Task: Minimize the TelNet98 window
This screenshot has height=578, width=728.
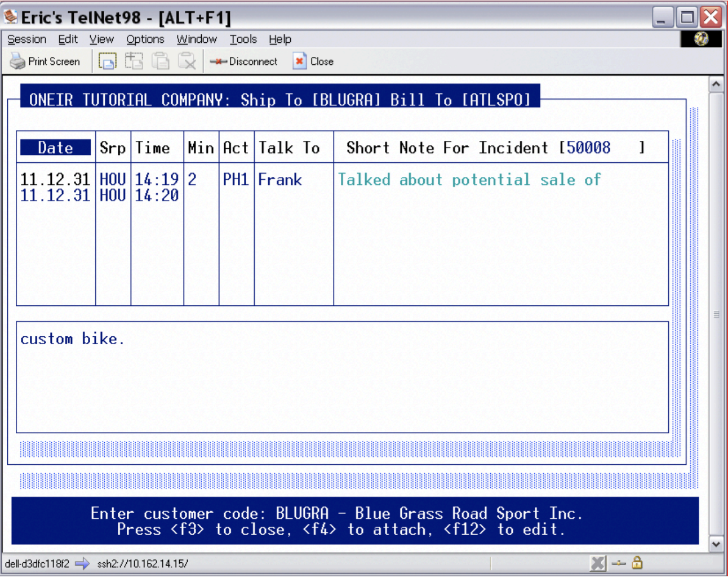Action: click(x=663, y=17)
